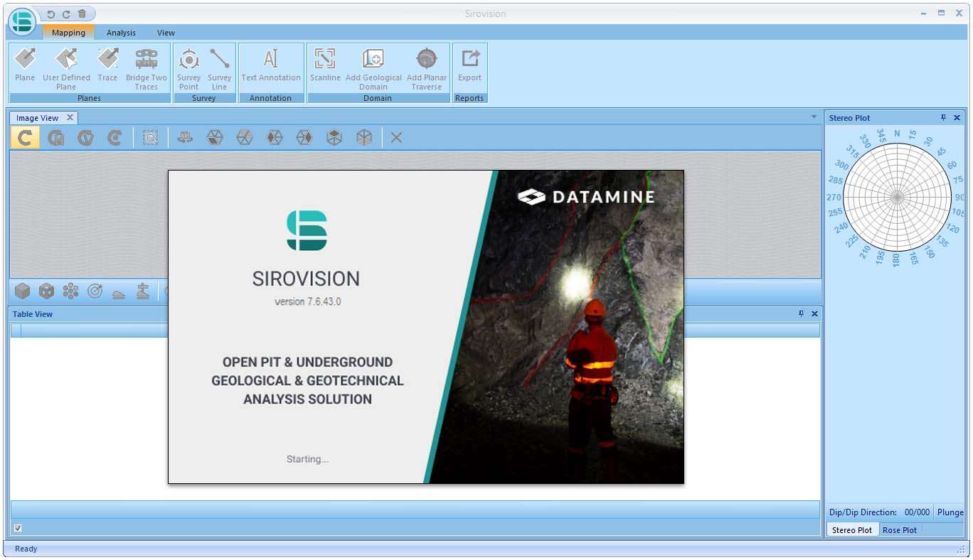Click the User Defined Plane tool

tap(66, 65)
